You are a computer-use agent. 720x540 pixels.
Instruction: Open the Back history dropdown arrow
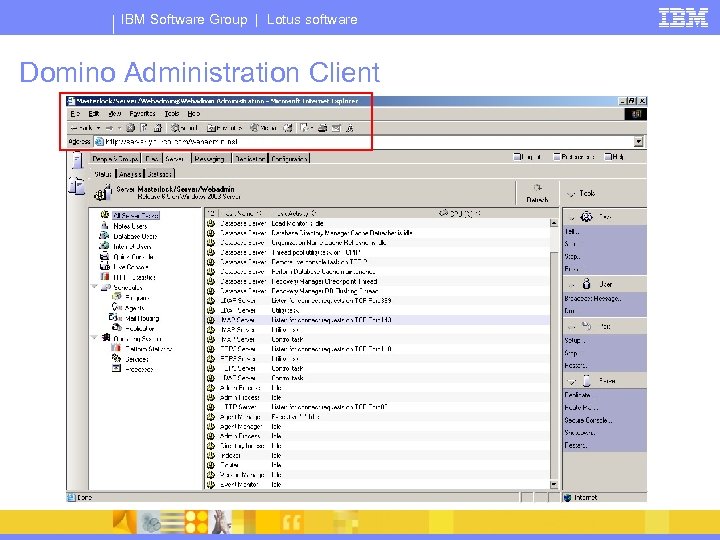point(98,128)
